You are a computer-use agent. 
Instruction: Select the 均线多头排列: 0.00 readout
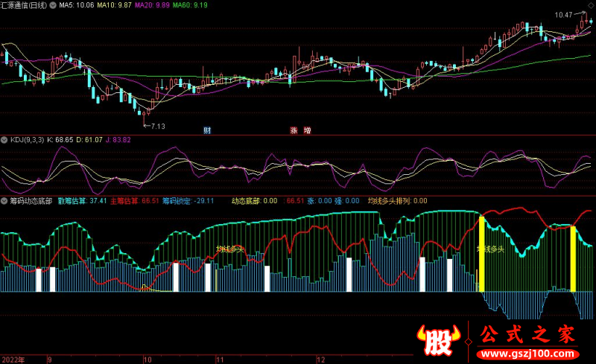point(398,201)
